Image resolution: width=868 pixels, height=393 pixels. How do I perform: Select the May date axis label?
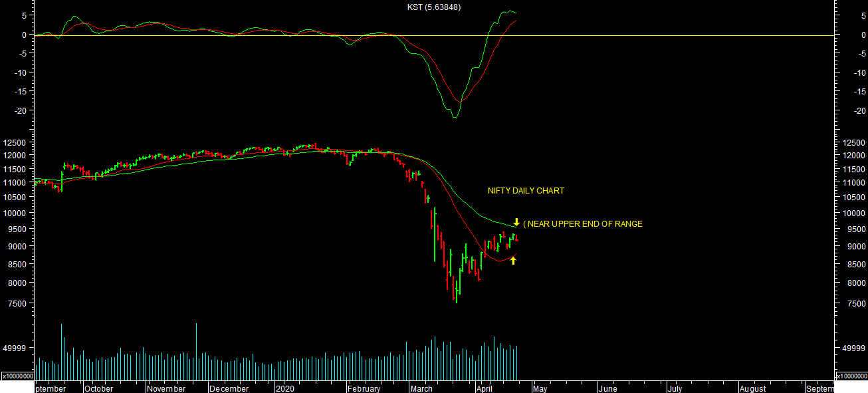click(539, 388)
